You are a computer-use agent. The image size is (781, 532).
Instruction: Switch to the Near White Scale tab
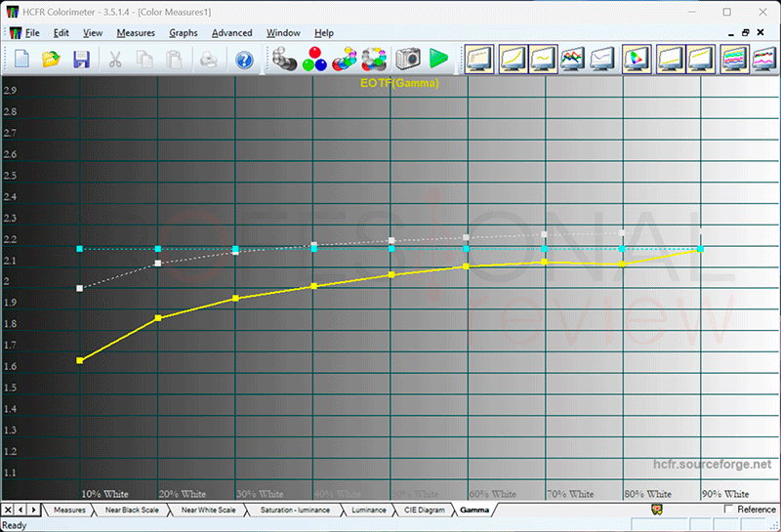(x=208, y=511)
